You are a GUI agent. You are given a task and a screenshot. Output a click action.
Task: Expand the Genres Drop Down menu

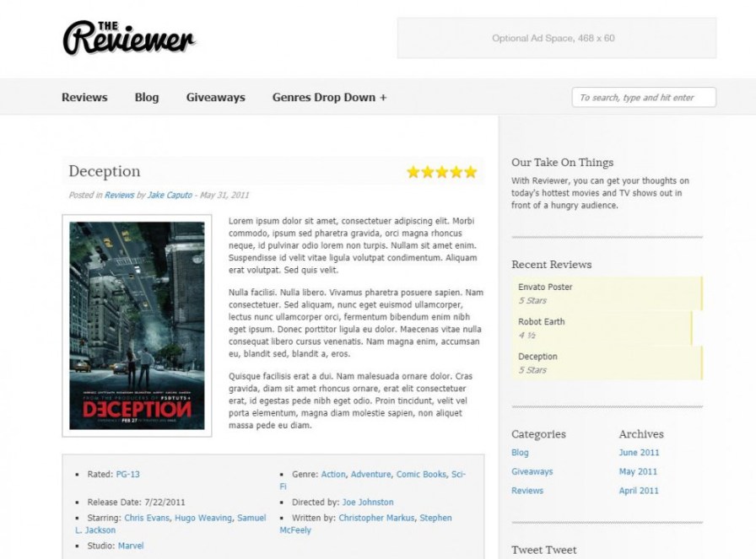(x=329, y=97)
